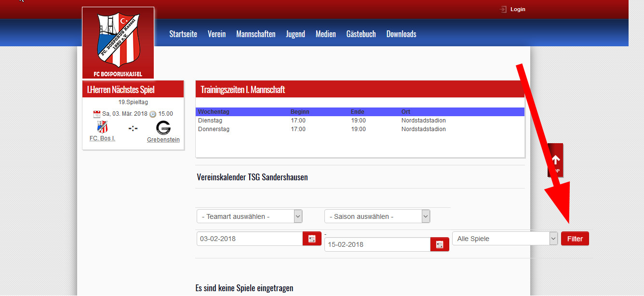This screenshot has height=296, width=644.
Task: Open the Grebenstein team link
Action: tap(163, 140)
